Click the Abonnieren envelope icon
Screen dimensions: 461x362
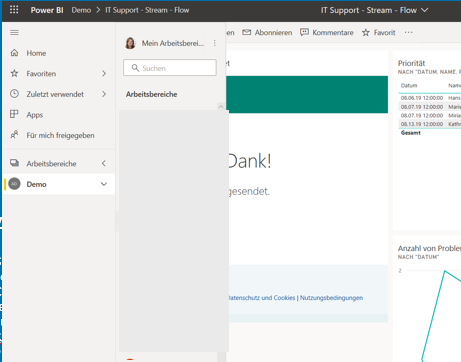[x=246, y=32]
